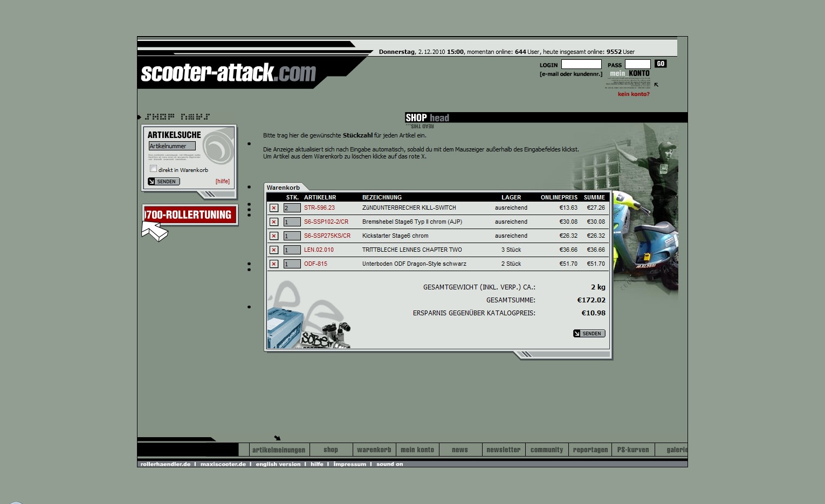Delete Bremshebel Stage6 item via red X
Viewport: 825px width, 504px height.
(274, 222)
